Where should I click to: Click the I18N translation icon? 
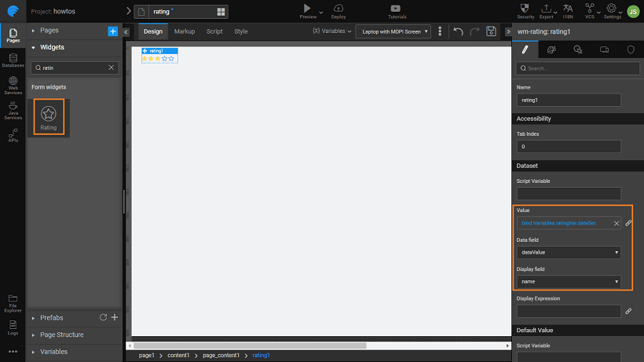tap(568, 9)
